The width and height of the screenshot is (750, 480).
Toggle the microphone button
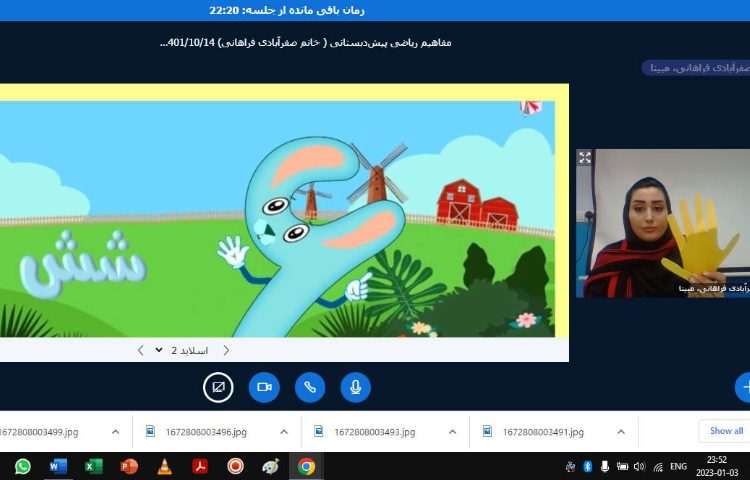[x=355, y=387]
